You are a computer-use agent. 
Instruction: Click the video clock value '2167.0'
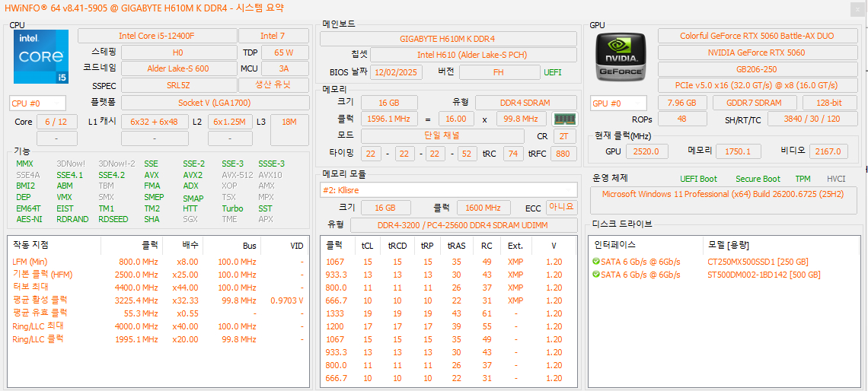pyautogui.click(x=828, y=151)
